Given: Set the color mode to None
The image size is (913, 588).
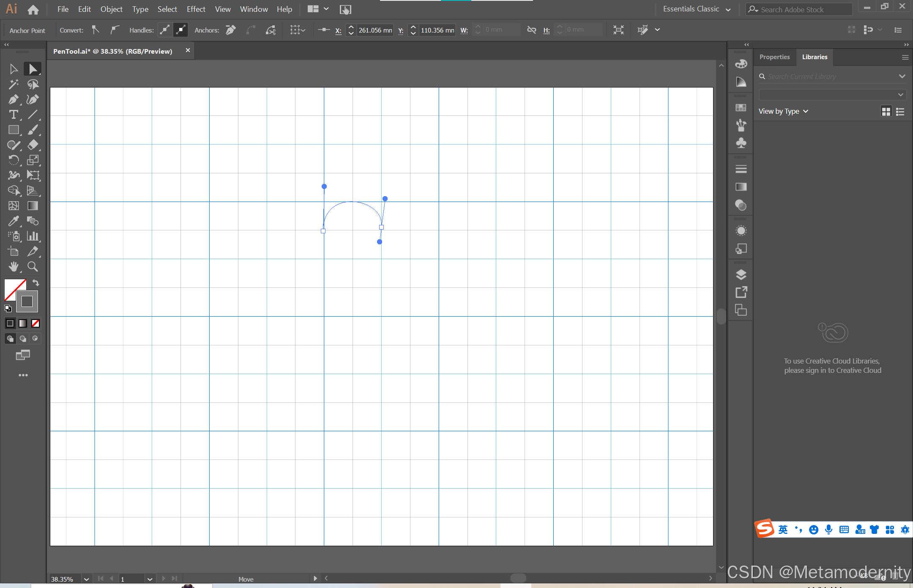Looking at the screenshot, I should tap(36, 323).
